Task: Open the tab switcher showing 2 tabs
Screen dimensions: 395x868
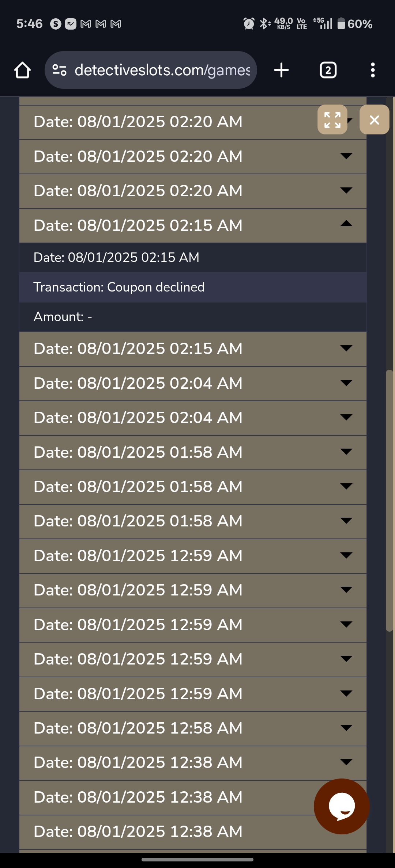Action: (328, 70)
